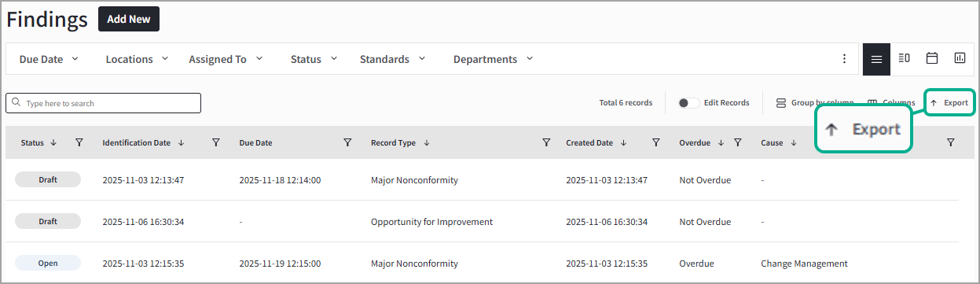Click the Opportunity for Improvement record type
Screen dimensions: 980x284
tap(431, 222)
